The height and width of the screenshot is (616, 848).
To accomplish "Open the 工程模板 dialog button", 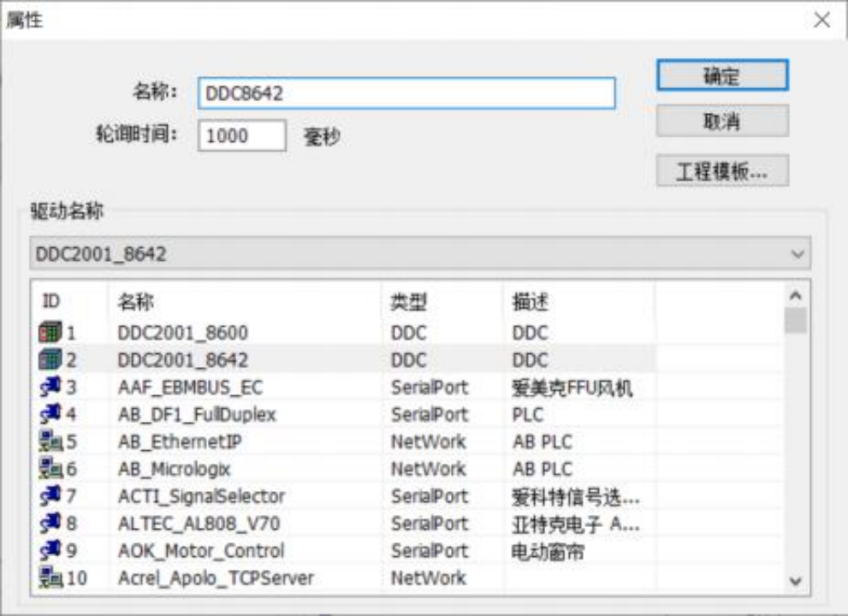I will (x=722, y=171).
